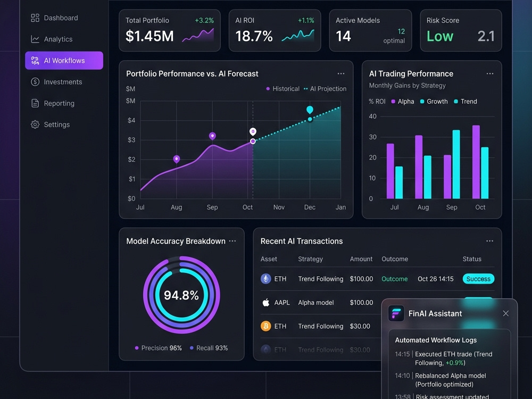Click the Oct purple Alpha bar
Viewport: 532px width, 399px height.
click(476, 162)
